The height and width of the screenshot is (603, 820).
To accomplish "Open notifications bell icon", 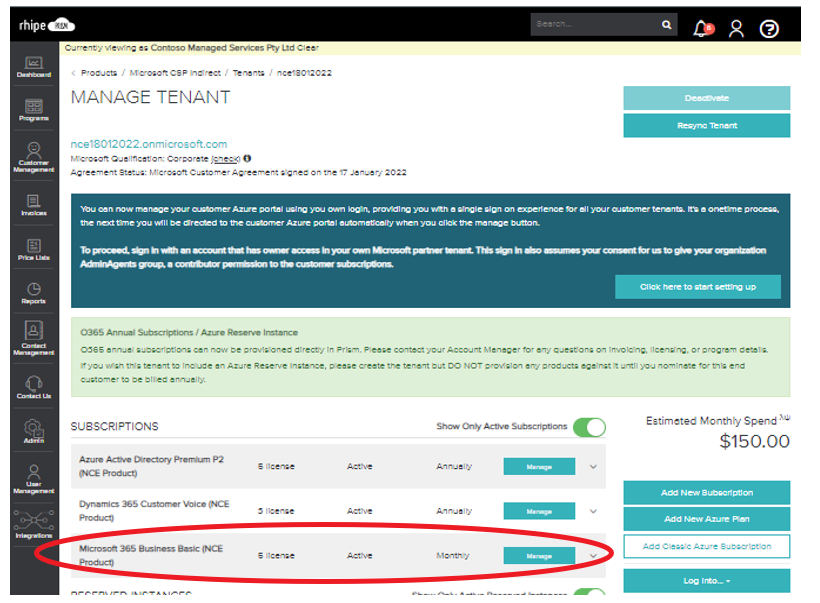I will tap(702, 28).
